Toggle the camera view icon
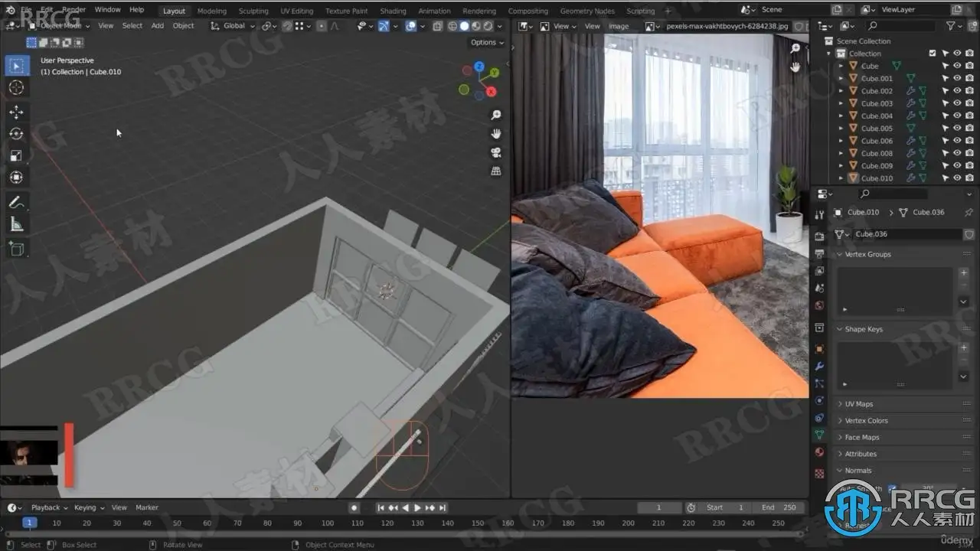Viewport: 980px width, 551px height. click(496, 152)
